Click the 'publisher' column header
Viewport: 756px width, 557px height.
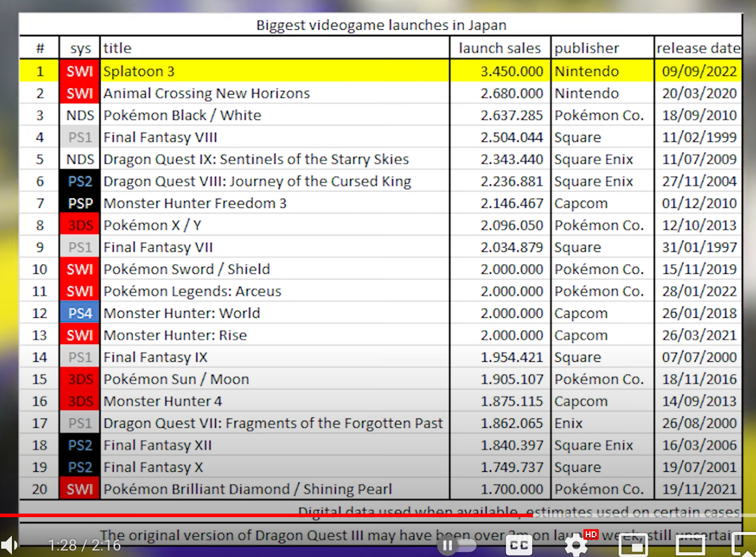pos(587,48)
